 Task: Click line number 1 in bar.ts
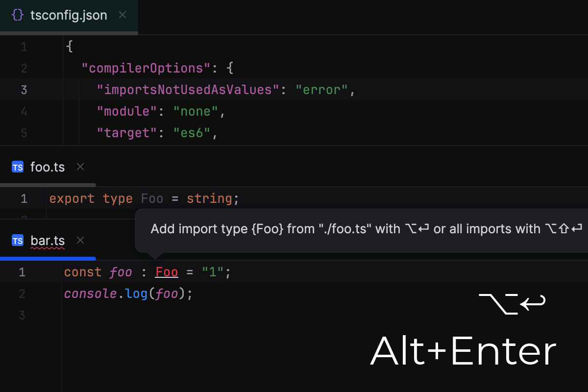click(22, 272)
